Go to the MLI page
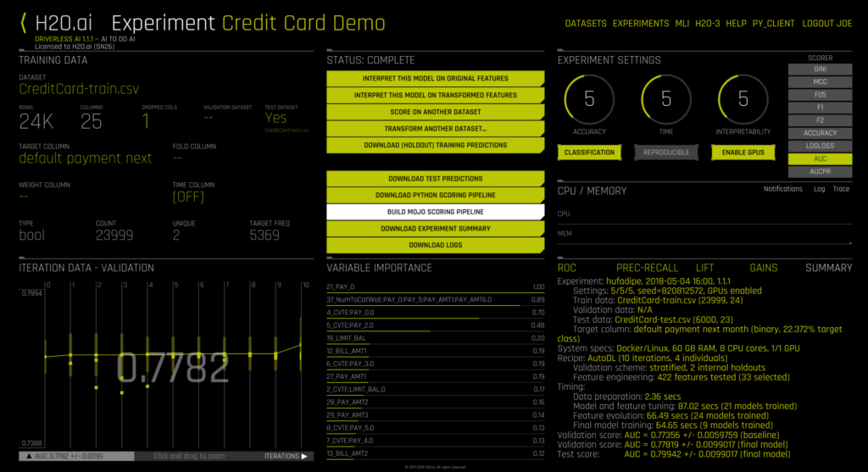 tap(682, 24)
